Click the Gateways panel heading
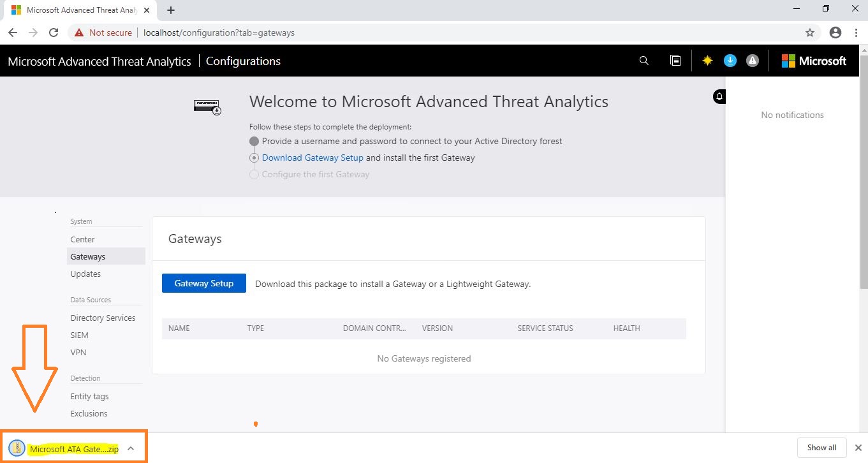 (x=195, y=239)
